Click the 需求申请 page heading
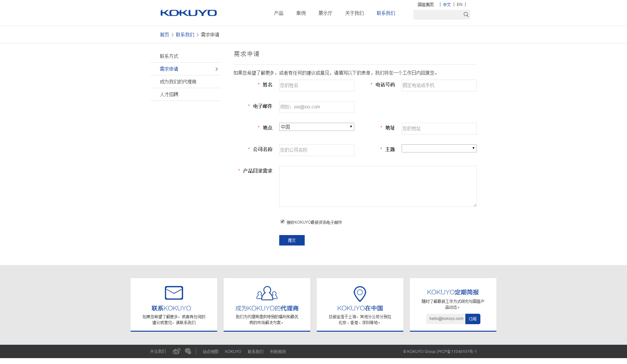Image resolution: width=627 pixels, height=364 pixels. click(x=247, y=54)
